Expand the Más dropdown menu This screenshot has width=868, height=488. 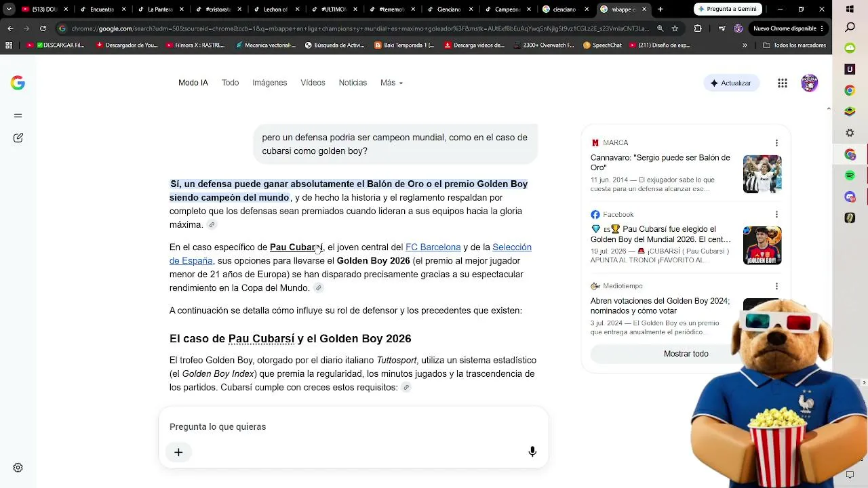(x=391, y=83)
